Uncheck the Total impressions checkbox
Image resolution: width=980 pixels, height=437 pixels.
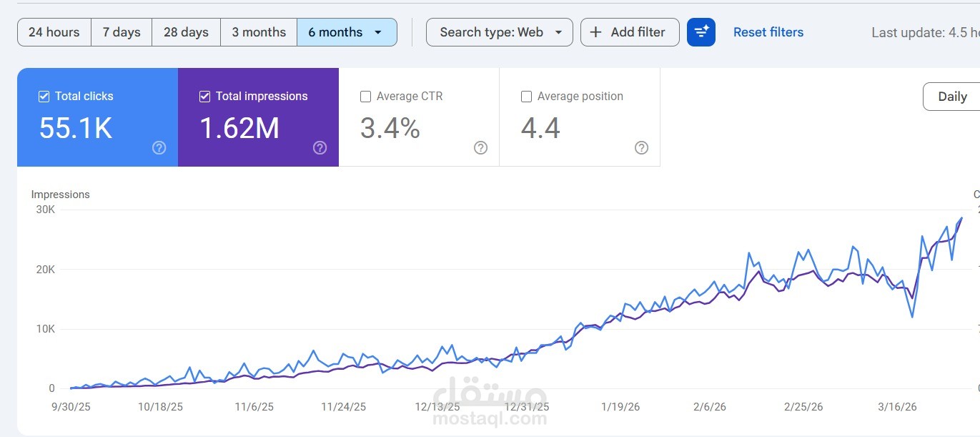[204, 97]
